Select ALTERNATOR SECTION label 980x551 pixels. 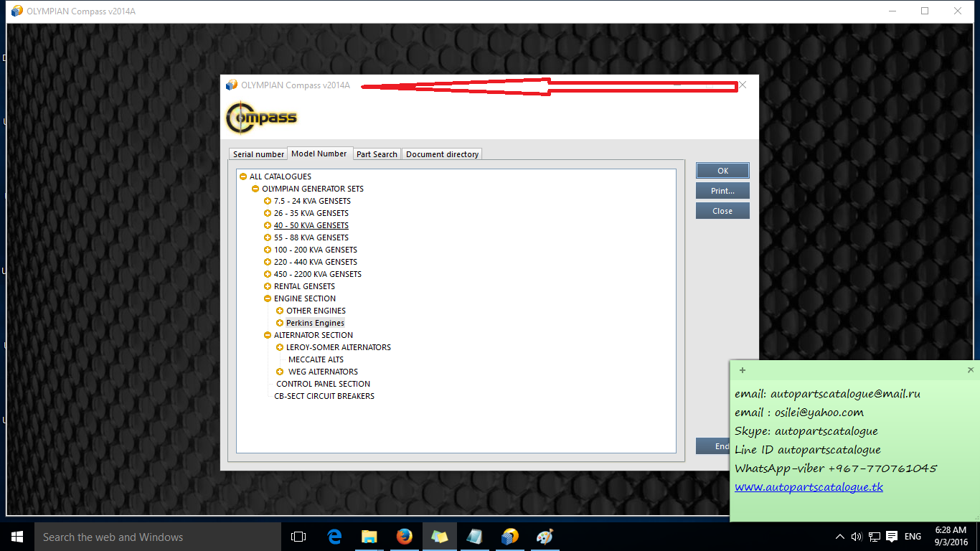(314, 335)
